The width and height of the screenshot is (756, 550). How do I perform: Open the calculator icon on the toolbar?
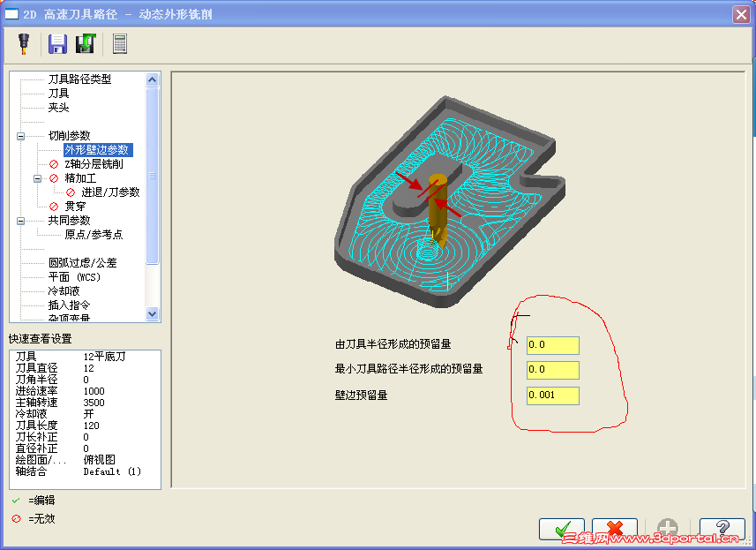click(120, 42)
